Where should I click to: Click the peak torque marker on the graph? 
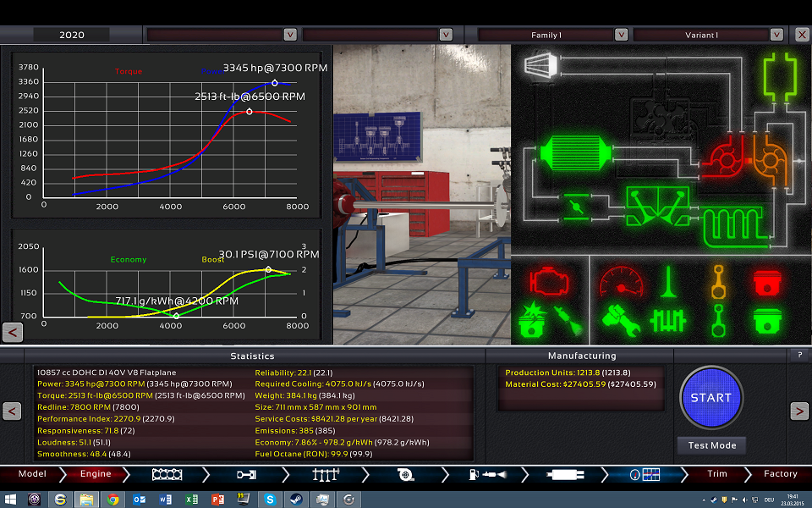click(249, 112)
